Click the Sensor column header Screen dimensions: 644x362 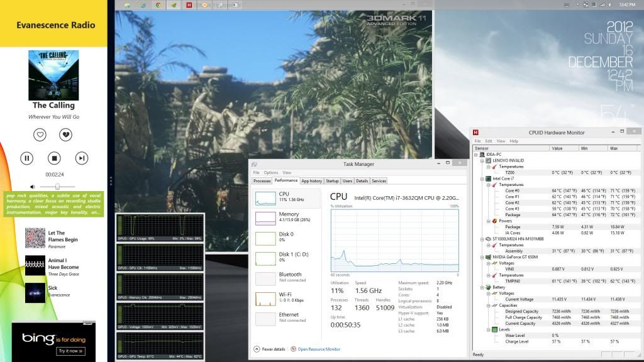tap(511, 148)
